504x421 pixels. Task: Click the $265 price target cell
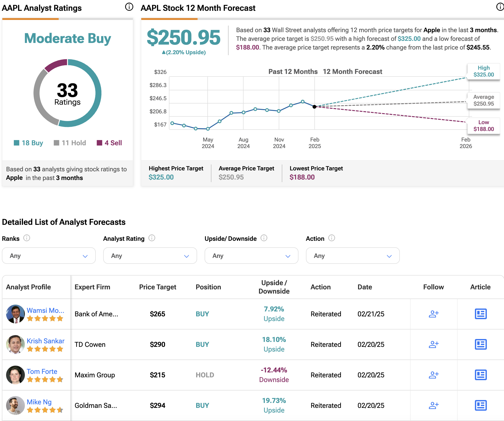point(157,314)
